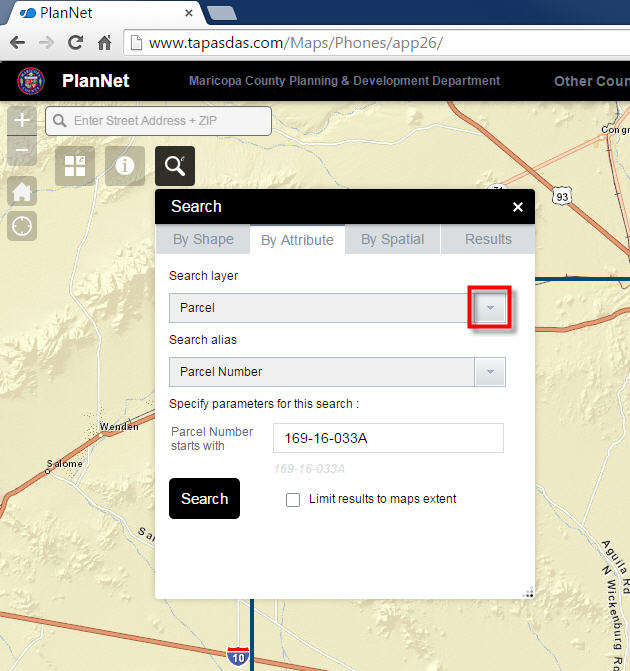Screen dimensions: 630x671
Task: Expand the Search alias dropdown arrow
Action: pyautogui.click(x=490, y=372)
